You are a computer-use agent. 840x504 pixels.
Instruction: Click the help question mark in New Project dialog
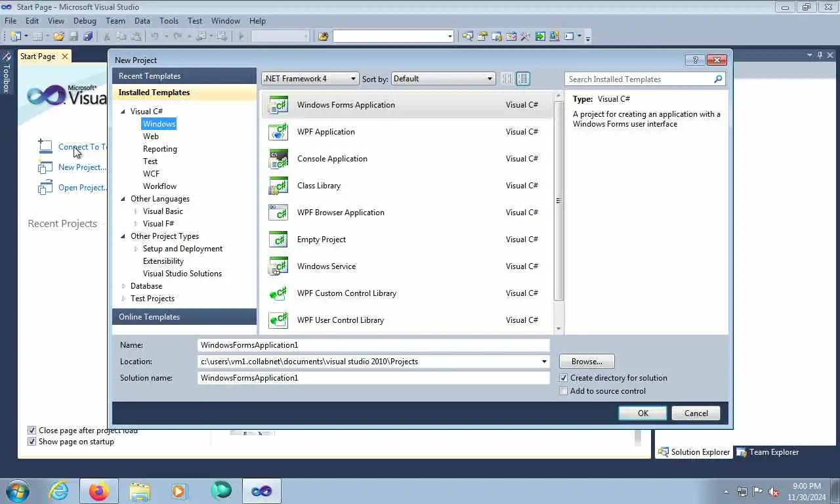695,60
